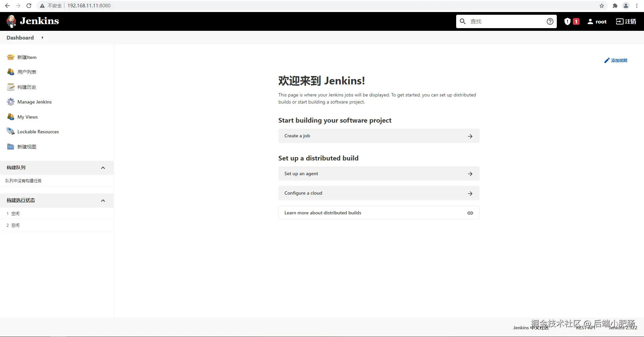The height and width of the screenshot is (337, 644).
Task: Click the Jenkins butler logo
Action: 11,21
